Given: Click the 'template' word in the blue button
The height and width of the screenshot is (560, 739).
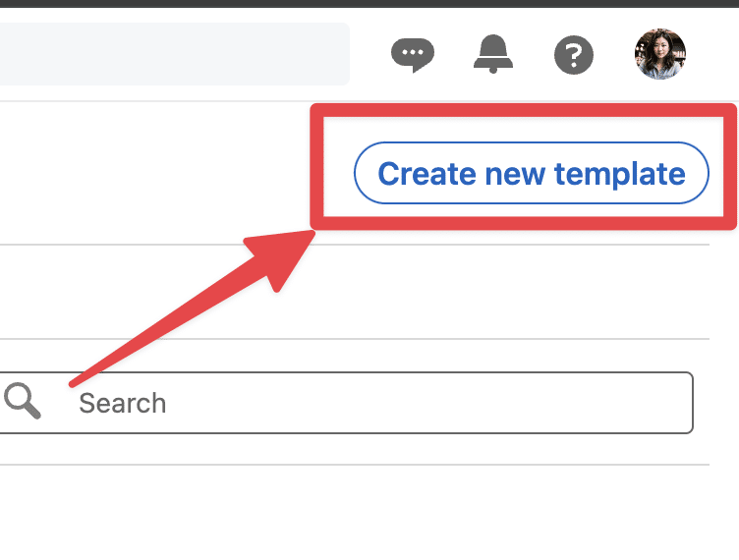Looking at the screenshot, I should click(x=620, y=175).
